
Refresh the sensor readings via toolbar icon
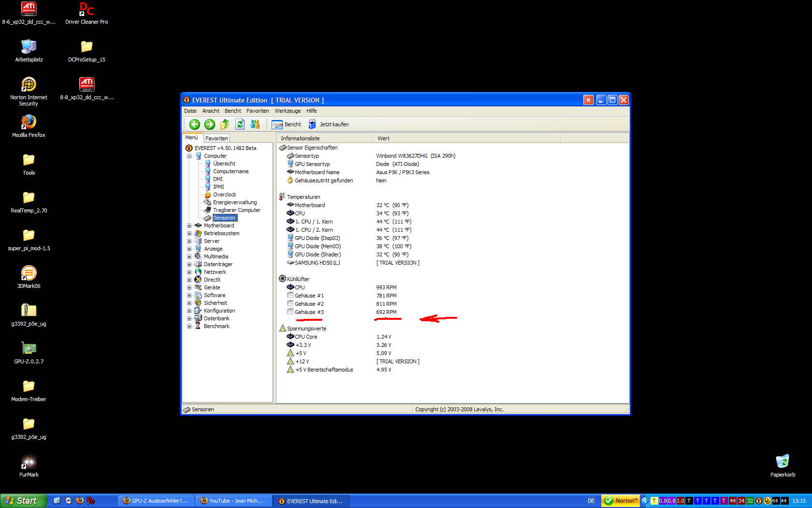pos(240,124)
